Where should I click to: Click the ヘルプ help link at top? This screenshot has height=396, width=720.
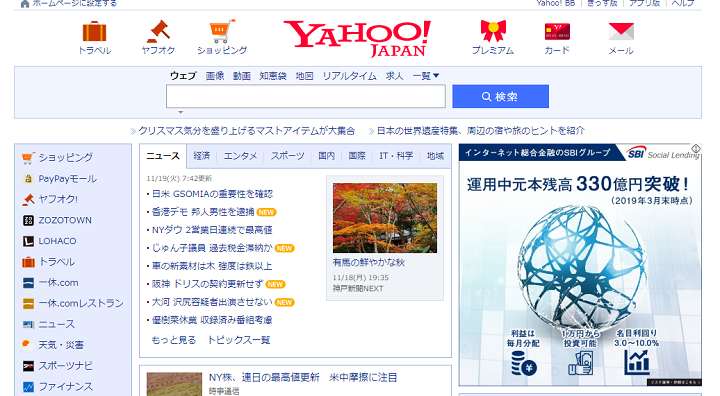click(683, 3)
